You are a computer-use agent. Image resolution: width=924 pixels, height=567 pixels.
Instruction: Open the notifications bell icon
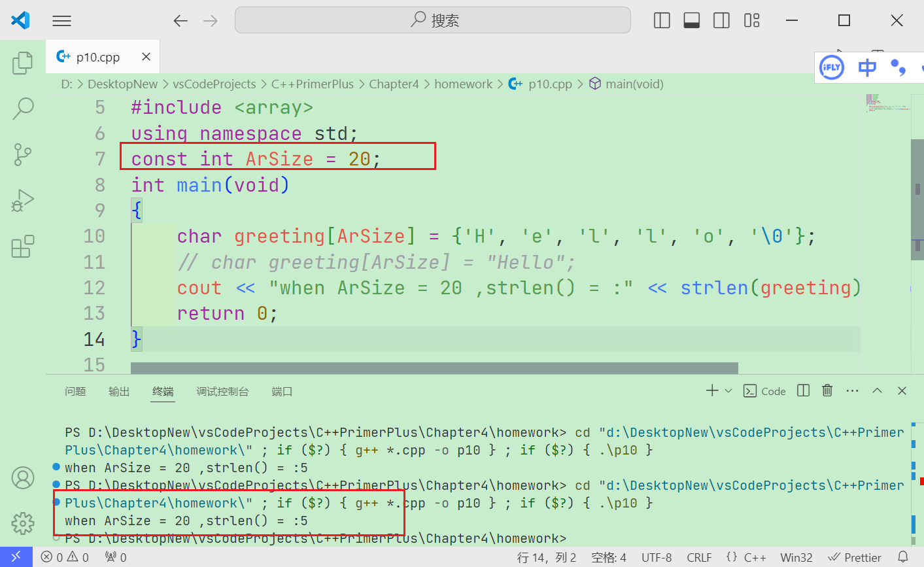[x=903, y=557]
